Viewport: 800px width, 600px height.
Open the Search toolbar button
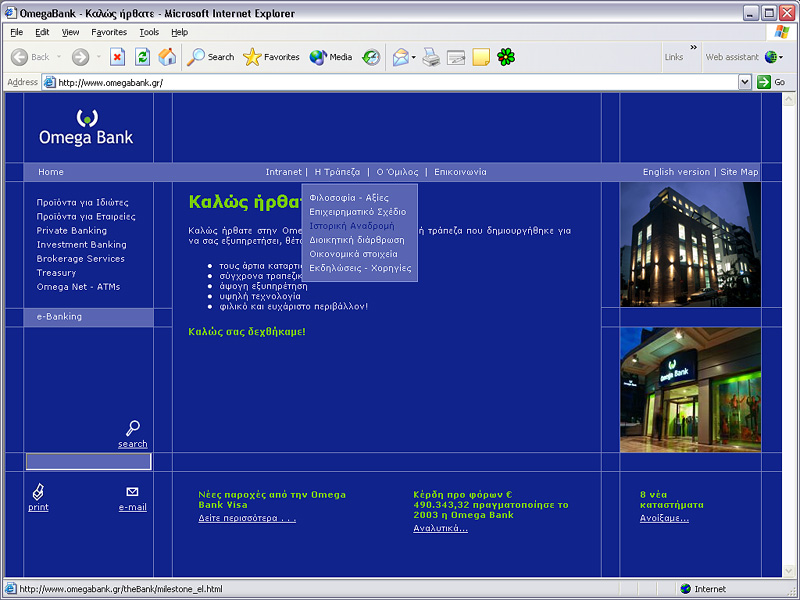click(210, 57)
